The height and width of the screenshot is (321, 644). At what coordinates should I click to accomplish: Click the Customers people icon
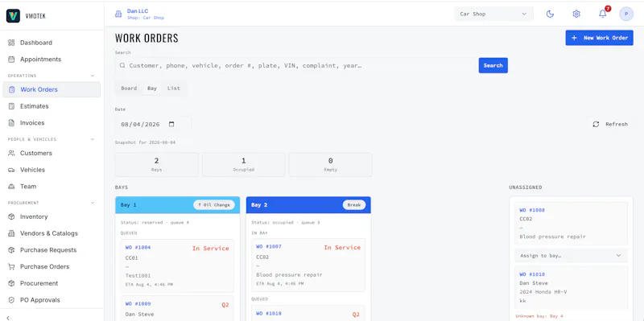click(x=11, y=153)
